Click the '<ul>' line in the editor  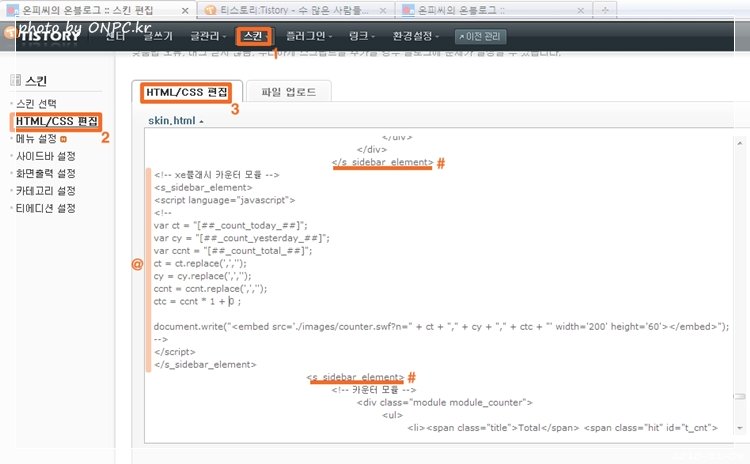tap(392, 415)
